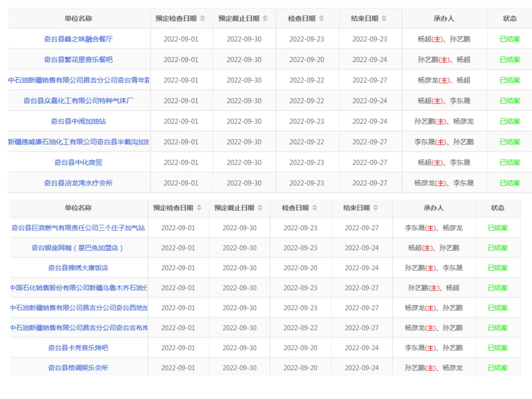
Task: Click 李东晟(主)、孙艺鹏 for 奇台县卡秀音乐烤吧
Action: point(434,348)
